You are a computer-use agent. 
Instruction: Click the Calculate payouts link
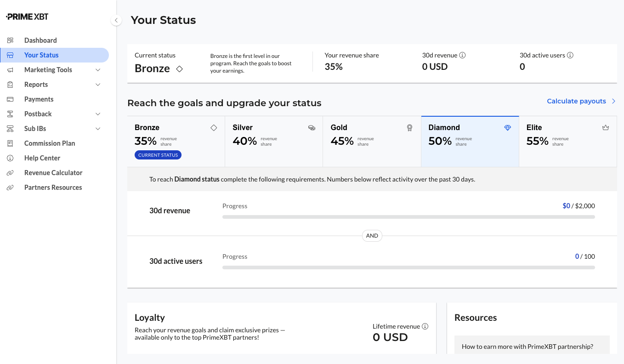pyautogui.click(x=581, y=101)
